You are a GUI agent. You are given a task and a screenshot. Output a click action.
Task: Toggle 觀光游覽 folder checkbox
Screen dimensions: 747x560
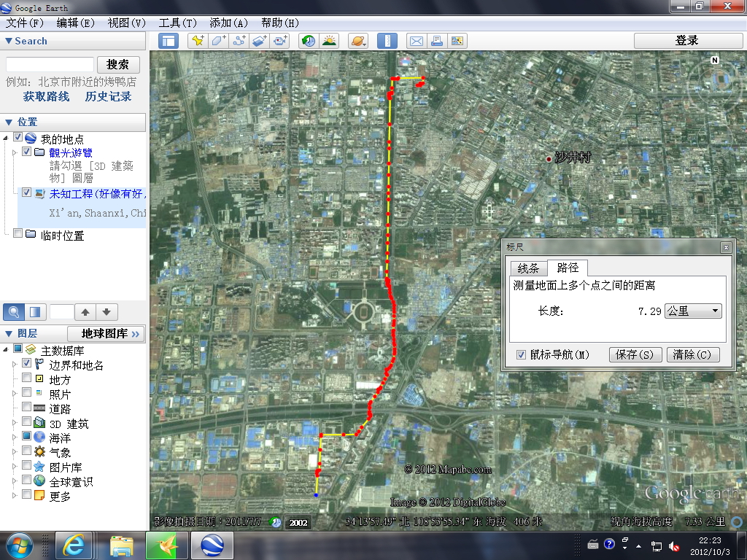(x=26, y=152)
